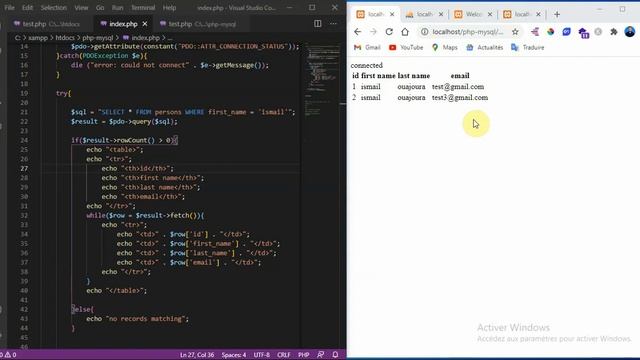The width and height of the screenshot is (640, 360).
Task: Go to Chrome home page
Action: (405, 32)
